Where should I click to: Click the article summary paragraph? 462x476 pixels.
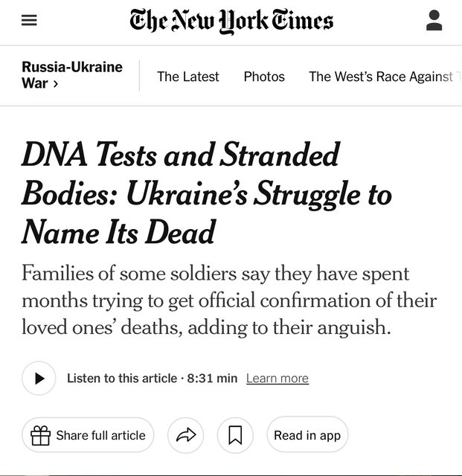point(229,300)
